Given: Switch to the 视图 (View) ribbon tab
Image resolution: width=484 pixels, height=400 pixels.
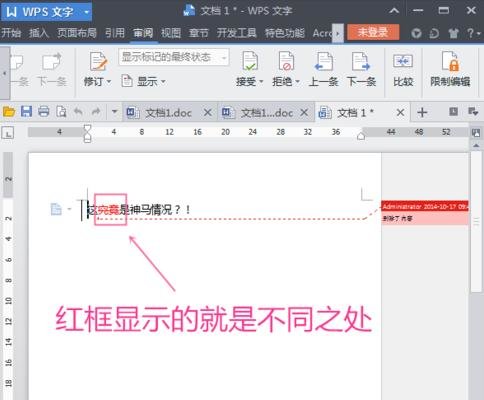Looking at the screenshot, I should (x=171, y=33).
